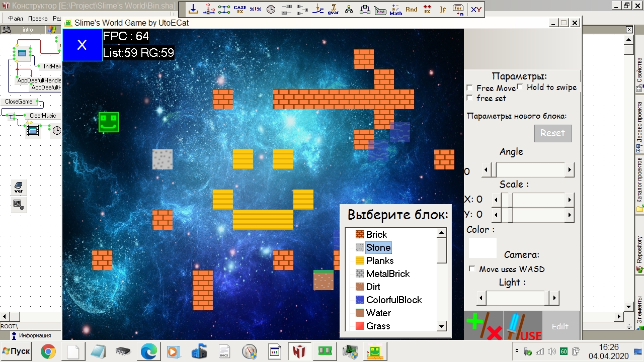This screenshot has width=644, height=362.
Task: Click the block list scroll down arrow
Action: [442, 326]
